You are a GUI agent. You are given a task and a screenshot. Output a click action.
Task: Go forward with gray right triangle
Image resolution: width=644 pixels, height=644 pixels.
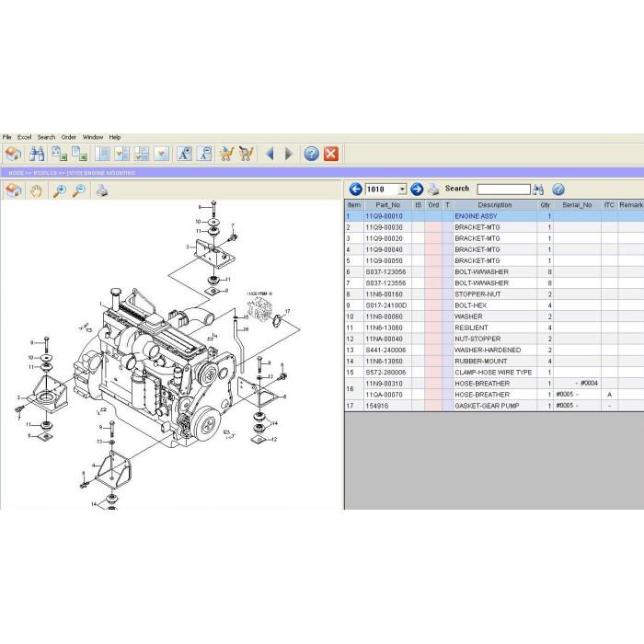coord(289,154)
